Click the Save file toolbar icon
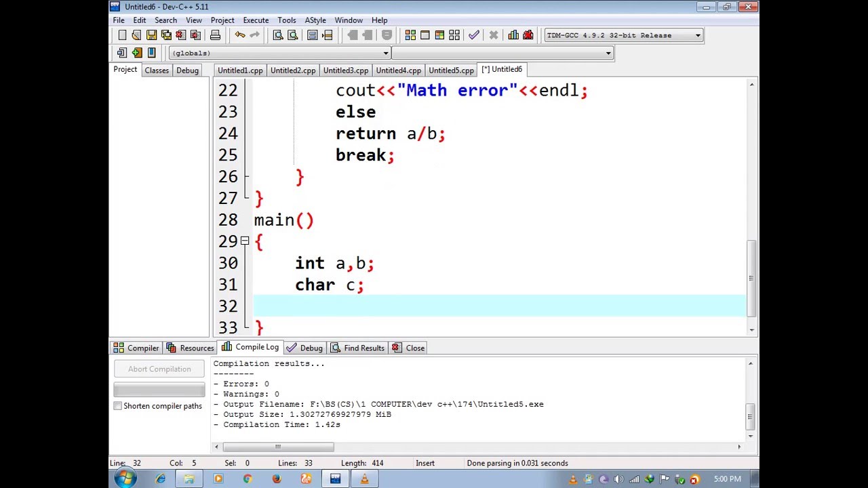The image size is (868, 488). tap(151, 35)
